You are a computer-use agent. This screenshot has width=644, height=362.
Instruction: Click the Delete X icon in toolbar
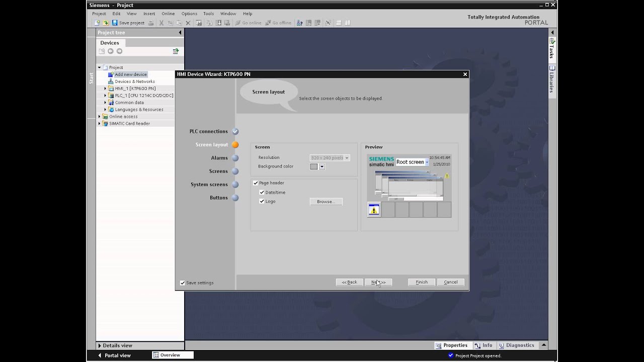click(188, 23)
